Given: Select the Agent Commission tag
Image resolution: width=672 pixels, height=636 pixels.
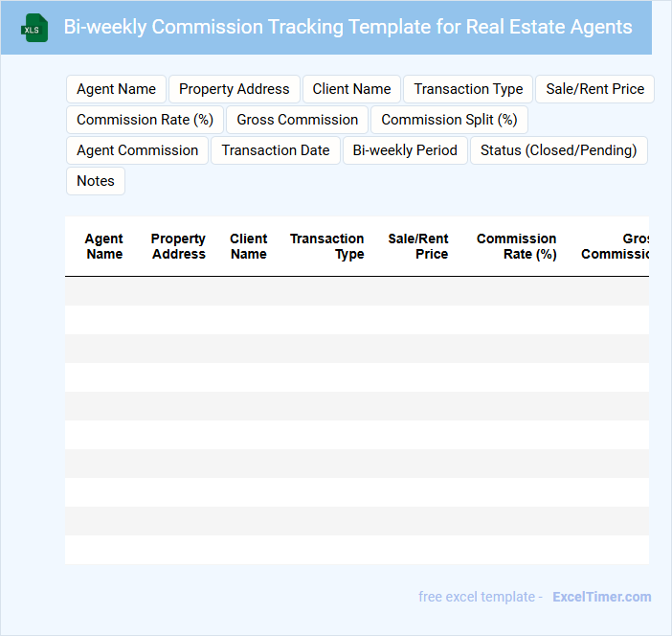Looking at the screenshot, I should (137, 150).
